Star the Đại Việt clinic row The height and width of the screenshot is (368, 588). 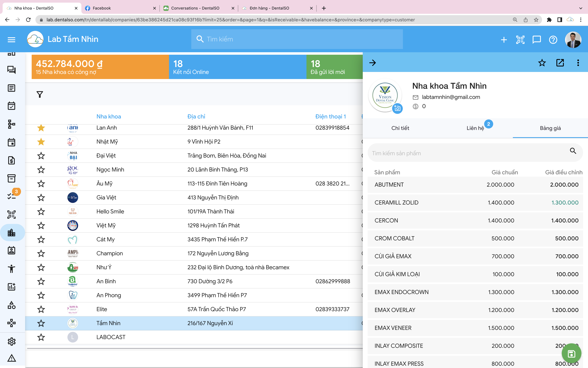coord(41,156)
